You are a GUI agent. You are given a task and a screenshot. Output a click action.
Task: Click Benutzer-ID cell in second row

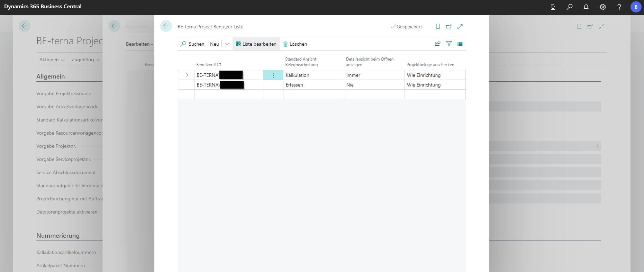[229, 85]
